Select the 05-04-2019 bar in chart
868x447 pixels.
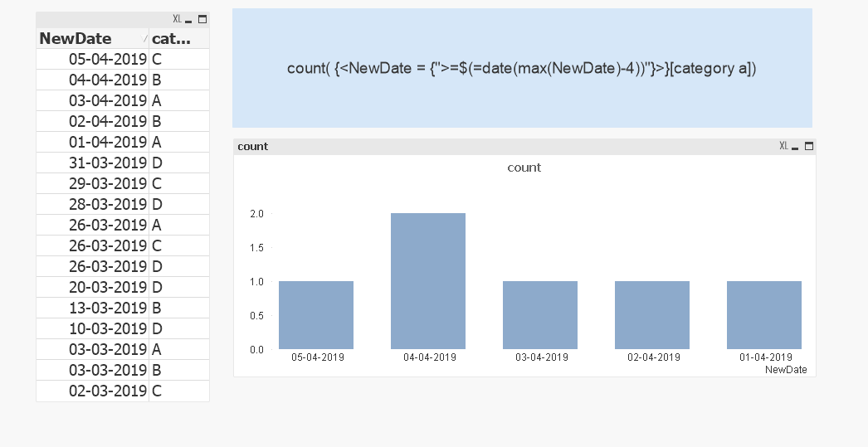316,315
